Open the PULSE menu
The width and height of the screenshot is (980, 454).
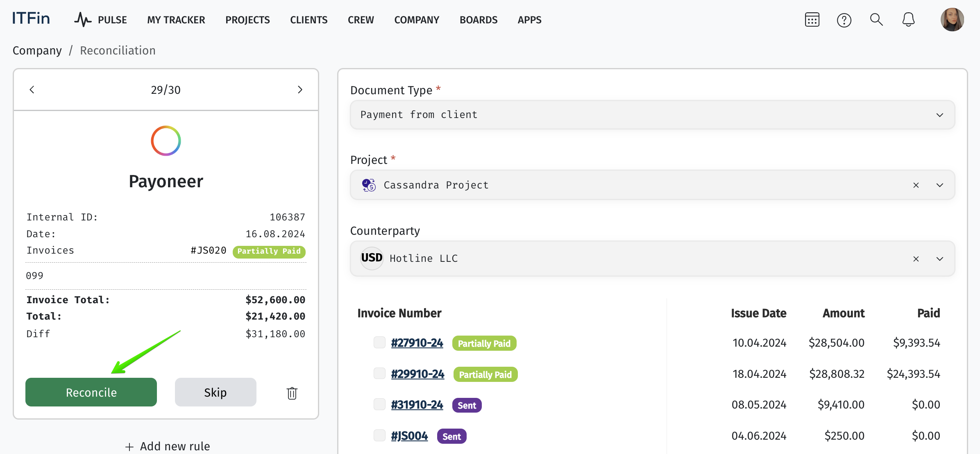click(112, 20)
